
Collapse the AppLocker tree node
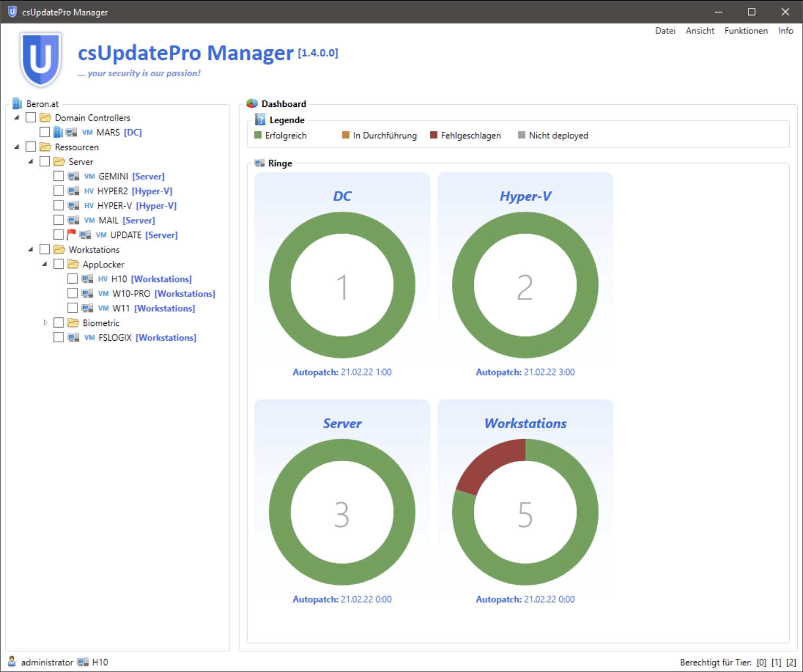tap(44, 264)
